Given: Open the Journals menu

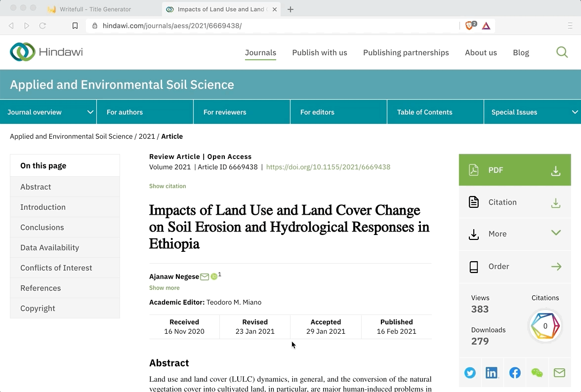Looking at the screenshot, I should coord(260,52).
